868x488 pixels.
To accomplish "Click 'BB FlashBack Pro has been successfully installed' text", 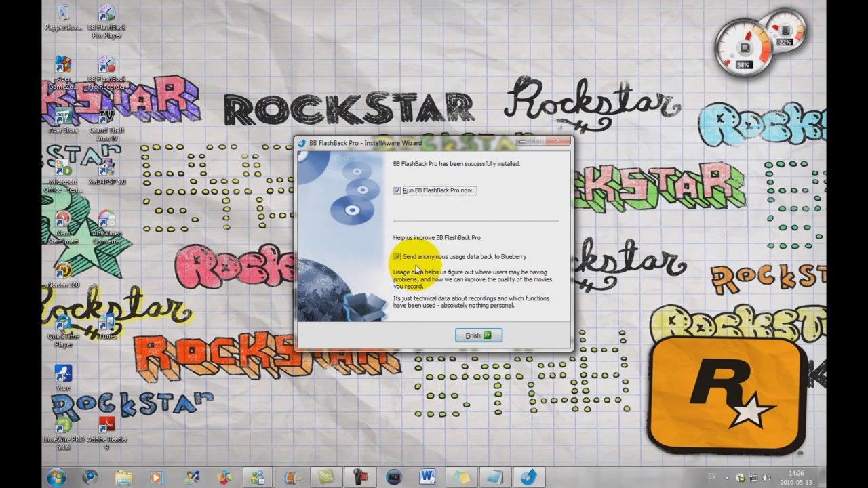I will click(456, 164).
